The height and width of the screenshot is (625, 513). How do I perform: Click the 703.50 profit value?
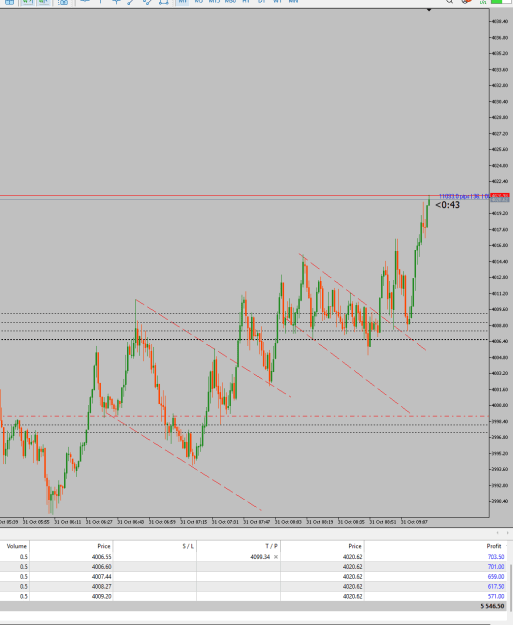pyautogui.click(x=496, y=557)
